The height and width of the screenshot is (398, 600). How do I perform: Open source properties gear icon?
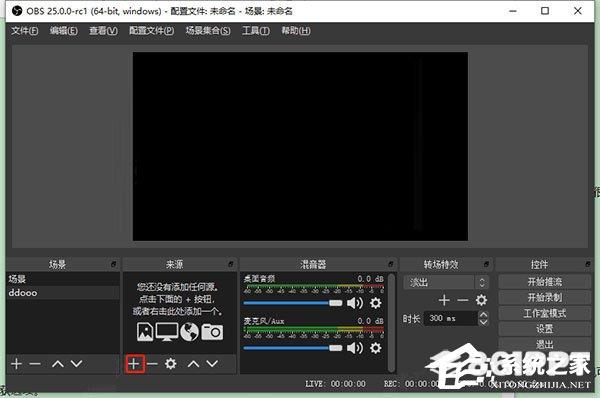tap(170, 364)
